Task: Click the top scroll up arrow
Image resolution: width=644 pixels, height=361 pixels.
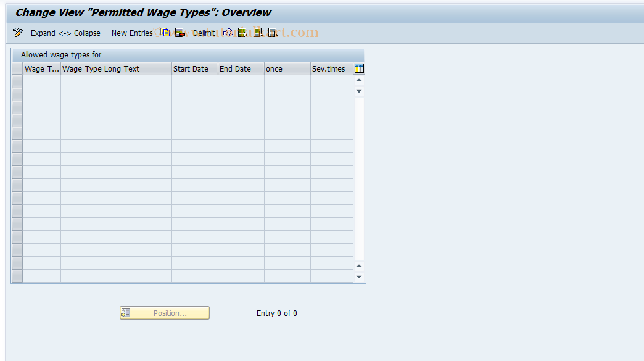Action: point(359,80)
